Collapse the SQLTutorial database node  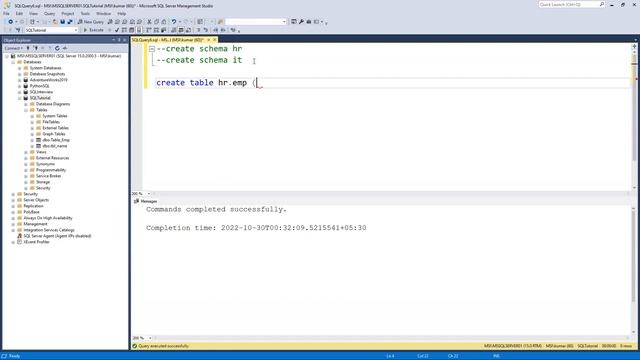click(x=20, y=98)
